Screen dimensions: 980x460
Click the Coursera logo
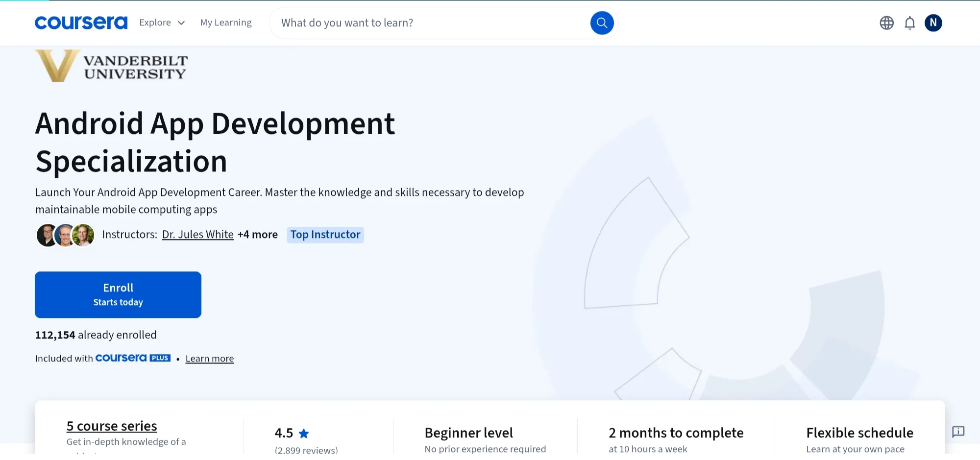(x=81, y=23)
